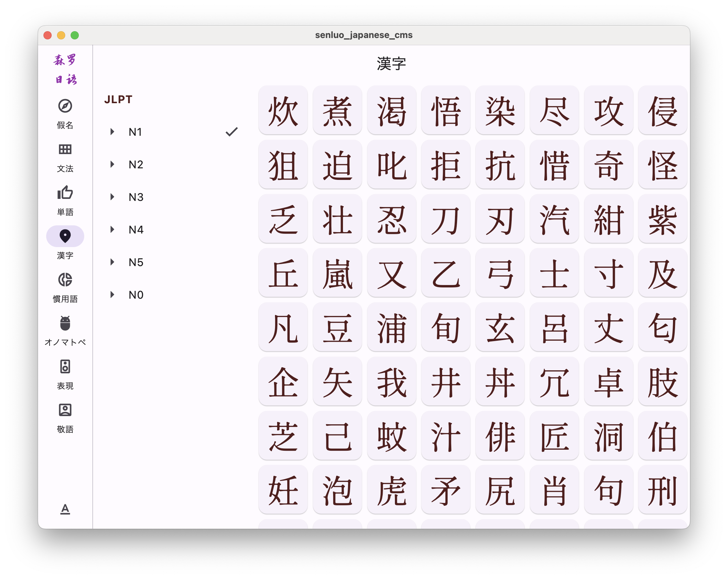728x579 pixels.
Task: Select the N4 level item
Action: point(136,230)
